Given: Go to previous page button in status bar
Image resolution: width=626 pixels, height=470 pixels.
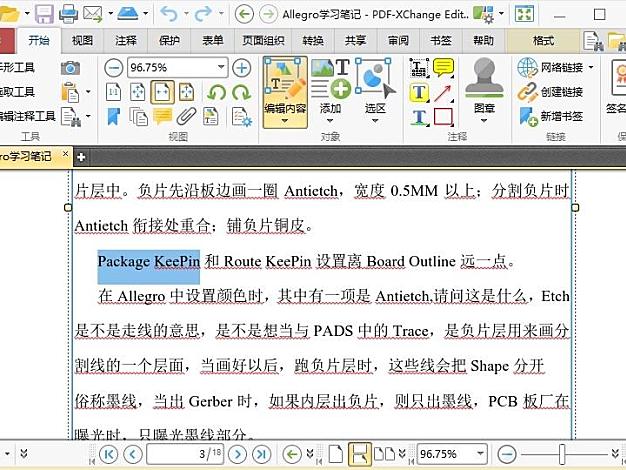Looking at the screenshot, I should 133,454.
